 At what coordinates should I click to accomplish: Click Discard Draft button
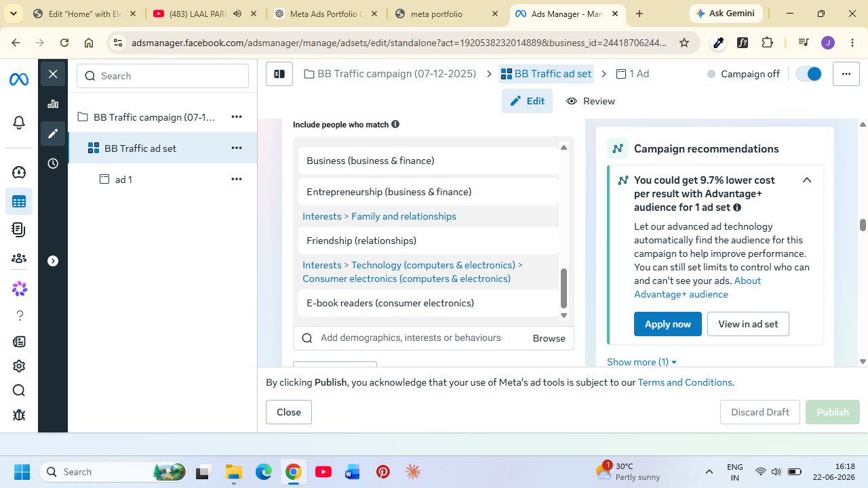click(760, 412)
